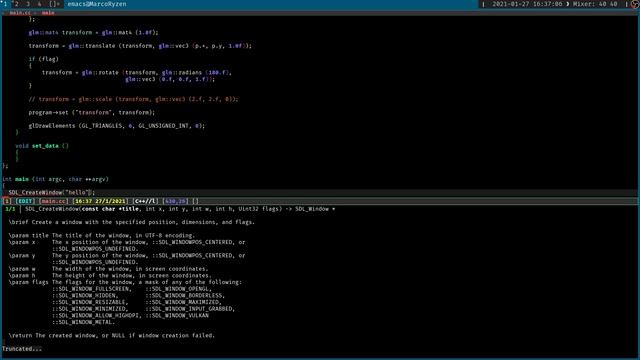The image size is (640, 360).
Task: Click the glm::rotate code line
Action: point(137,72)
